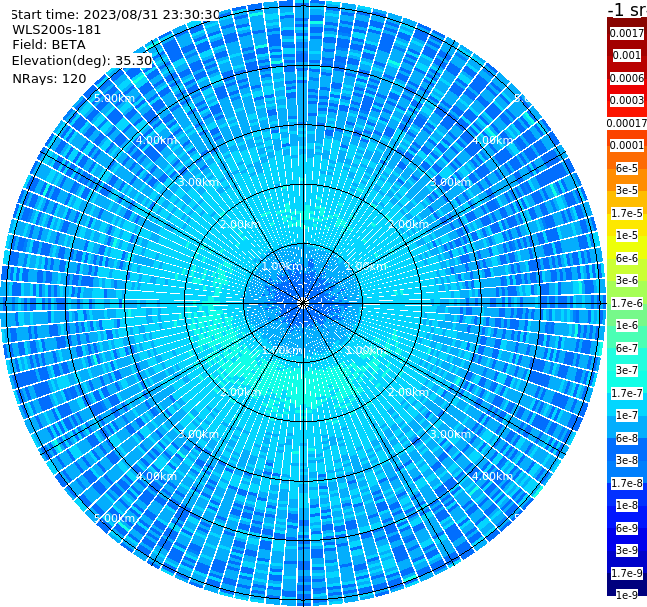The height and width of the screenshot is (607, 647).
Task: Click the 1e-7 colorbar label
Action: coord(627,415)
